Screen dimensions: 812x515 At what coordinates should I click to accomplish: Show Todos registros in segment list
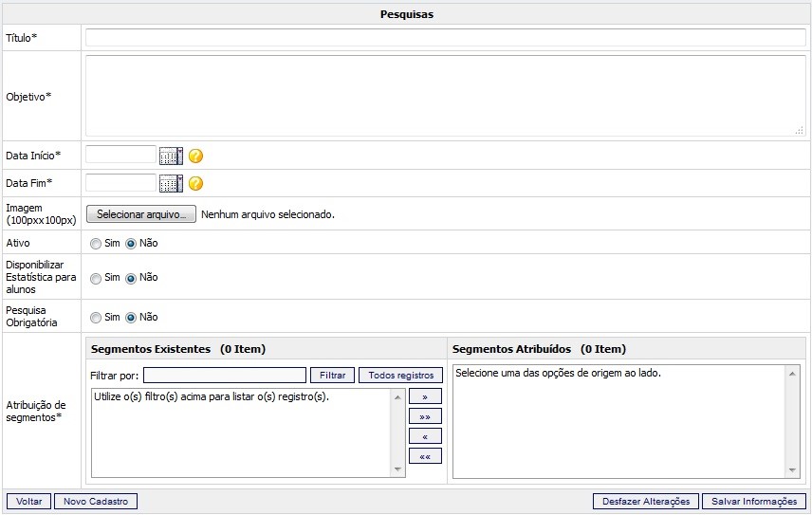coord(400,376)
